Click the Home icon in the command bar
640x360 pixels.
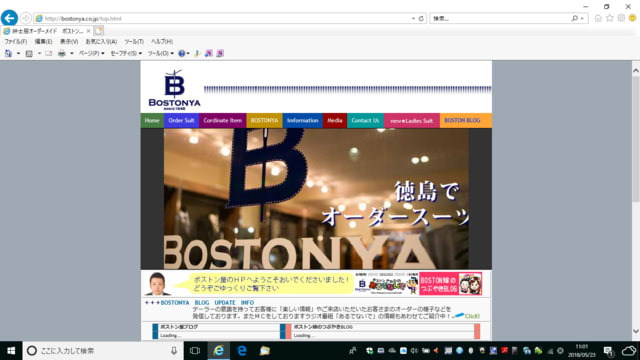click(x=8, y=53)
